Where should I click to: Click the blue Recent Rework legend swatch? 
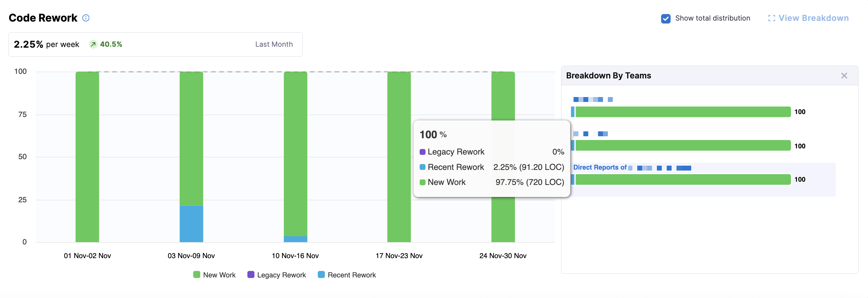[x=321, y=274]
